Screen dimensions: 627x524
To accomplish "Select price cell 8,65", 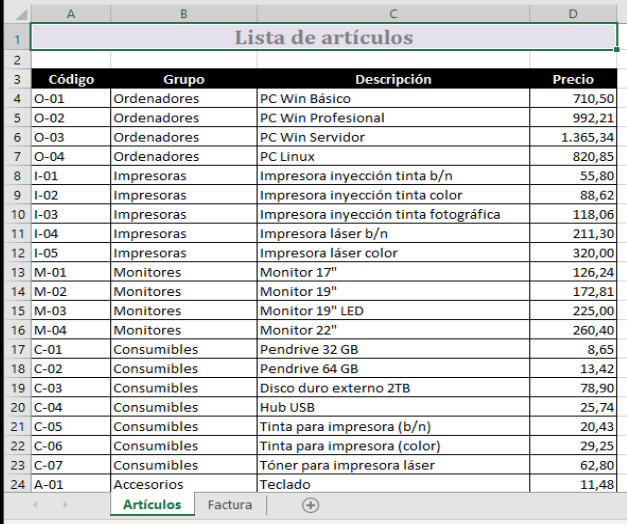I will pyautogui.click(x=573, y=349).
